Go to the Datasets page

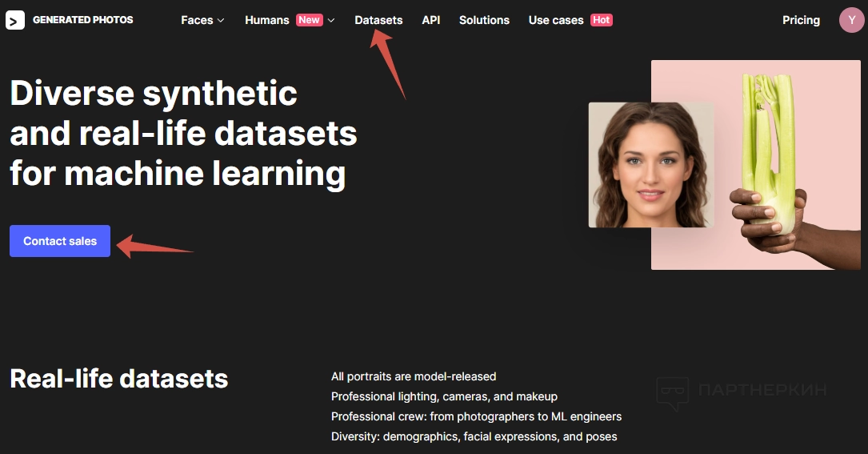(x=378, y=21)
